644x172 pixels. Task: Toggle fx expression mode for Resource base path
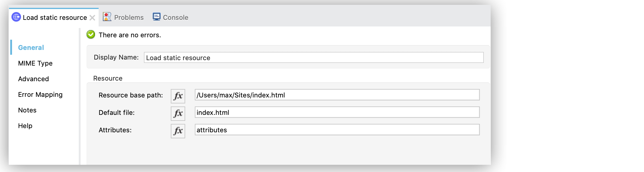point(178,96)
